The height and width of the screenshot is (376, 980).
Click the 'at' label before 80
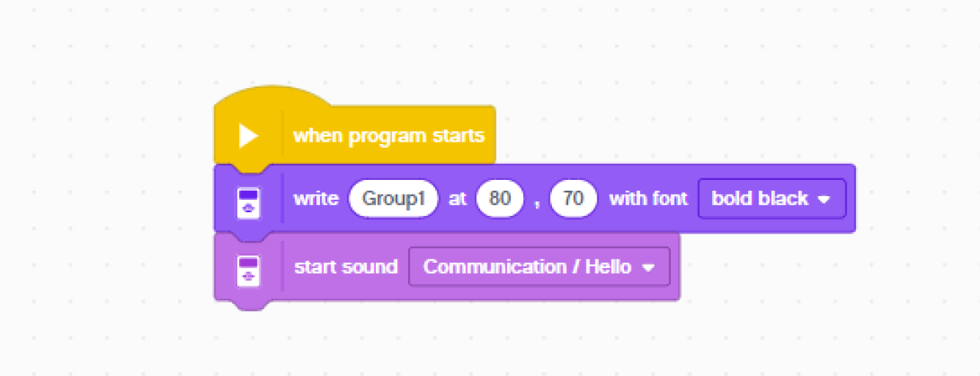pyautogui.click(x=457, y=199)
